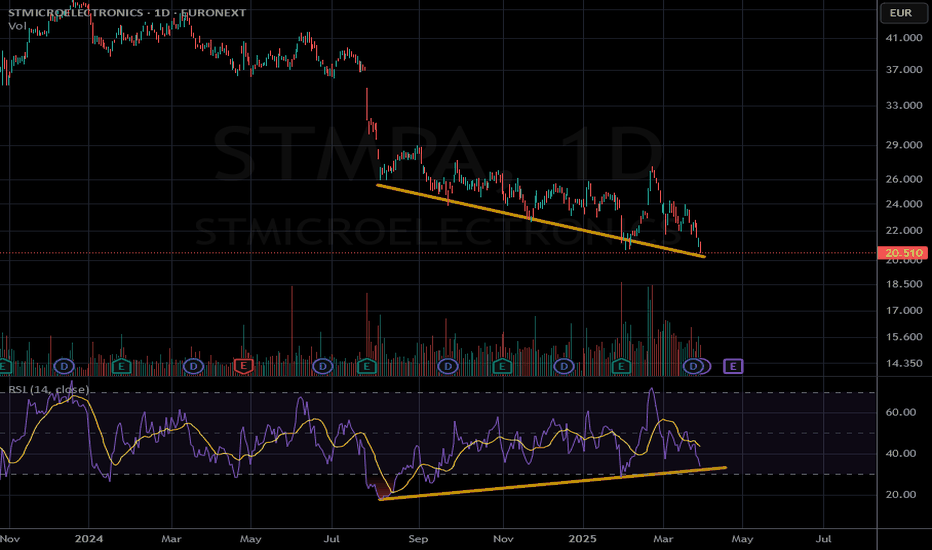
Task: Click the 40.00 RSI scale label
Action: [900, 453]
